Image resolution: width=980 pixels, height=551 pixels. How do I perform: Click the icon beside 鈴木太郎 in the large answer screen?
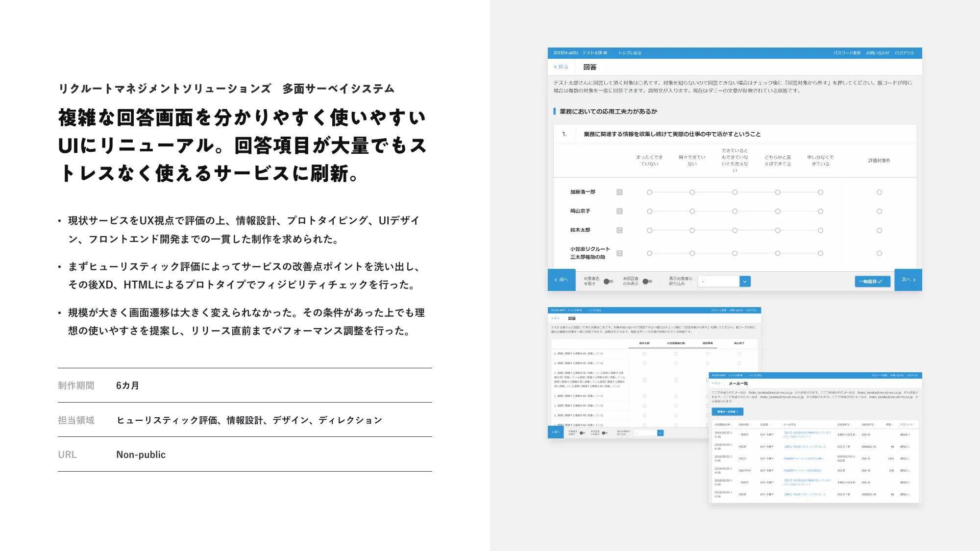619,230
